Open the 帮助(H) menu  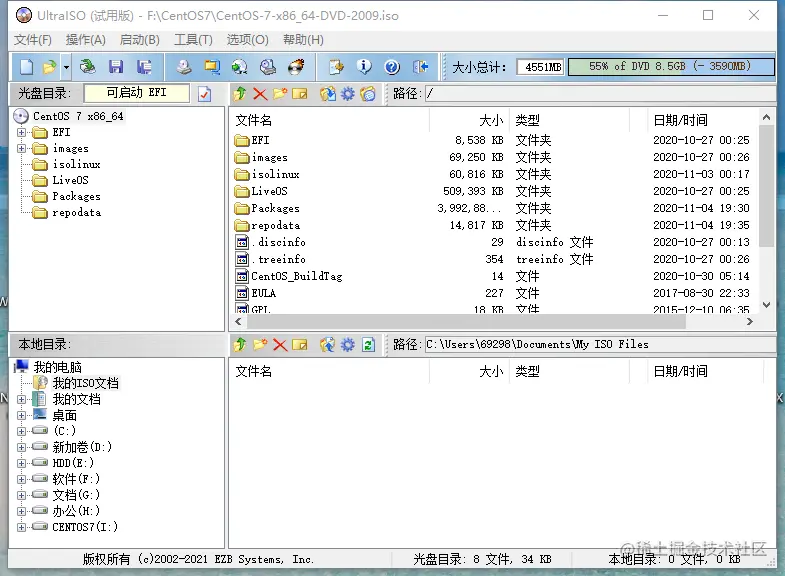[x=303, y=40]
